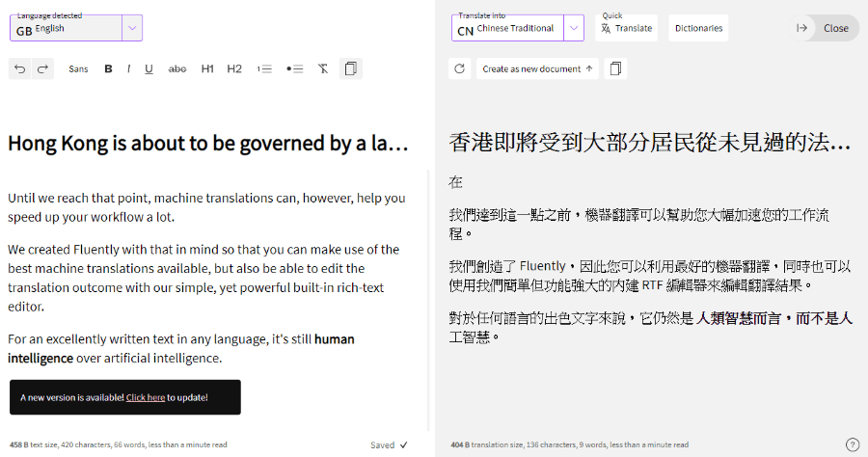Open the help question mark icon
Image resolution: width=868 pixels, height=457 pixels.
tap(852, 444)
